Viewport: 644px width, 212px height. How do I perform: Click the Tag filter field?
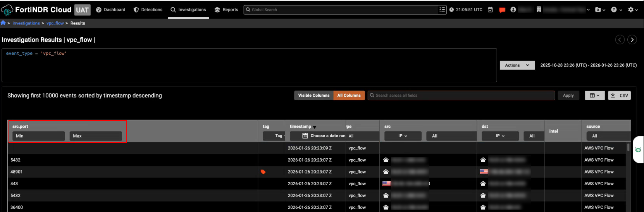[x=274, y=136]
